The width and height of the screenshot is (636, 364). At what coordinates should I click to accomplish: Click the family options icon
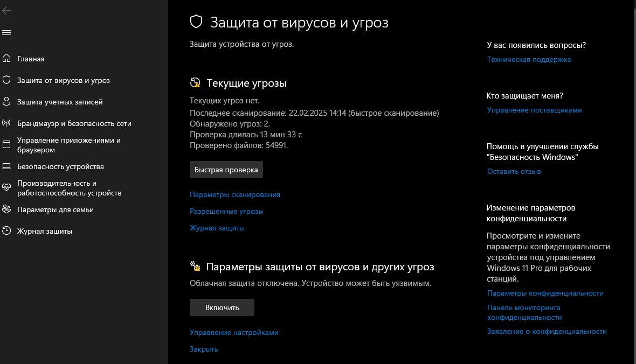pyautogui.click(x=6, y=209)
